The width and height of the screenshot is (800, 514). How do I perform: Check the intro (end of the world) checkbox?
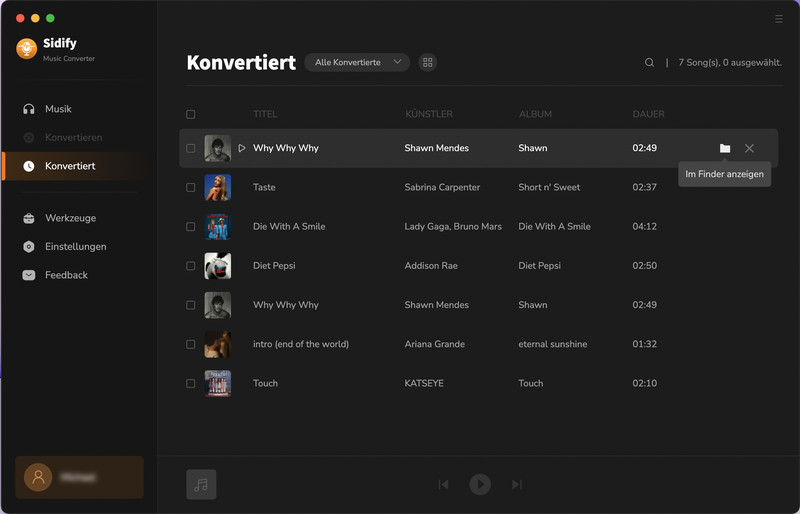tap(190, 344)
